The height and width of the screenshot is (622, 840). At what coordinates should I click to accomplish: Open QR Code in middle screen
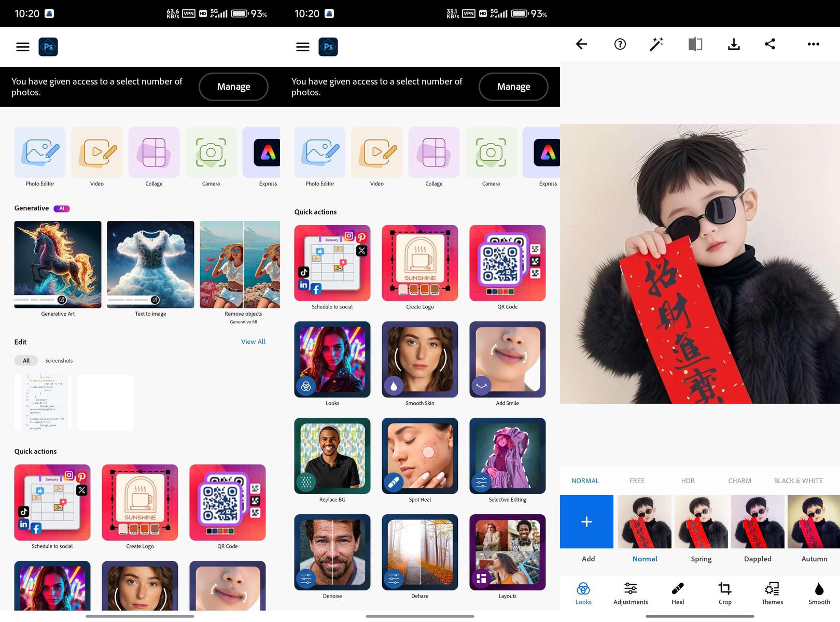tap(508, 263)
